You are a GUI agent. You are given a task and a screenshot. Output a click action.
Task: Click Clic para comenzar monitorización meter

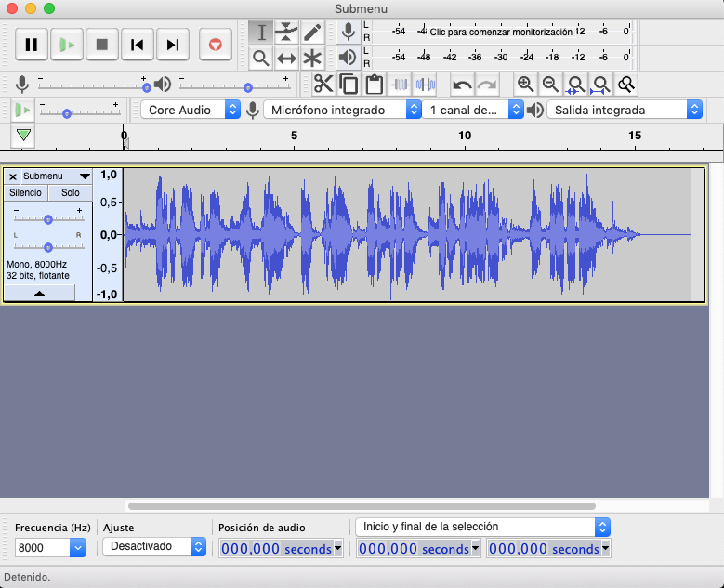pyautogui.click(x=501, y=32)
